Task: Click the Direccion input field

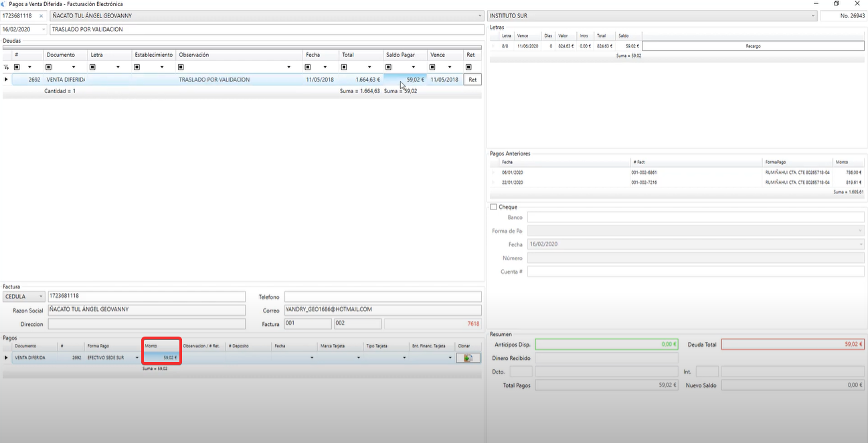Action: [147, 324]
